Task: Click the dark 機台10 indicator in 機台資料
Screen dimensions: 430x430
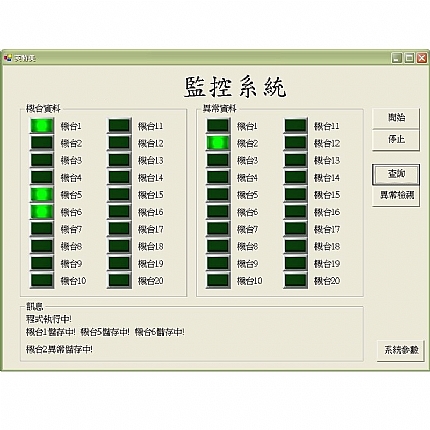Action: (42, 280)
